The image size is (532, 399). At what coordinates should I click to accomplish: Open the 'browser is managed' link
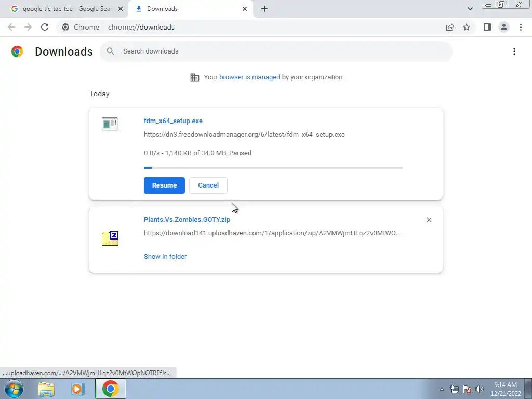point(250,77)
